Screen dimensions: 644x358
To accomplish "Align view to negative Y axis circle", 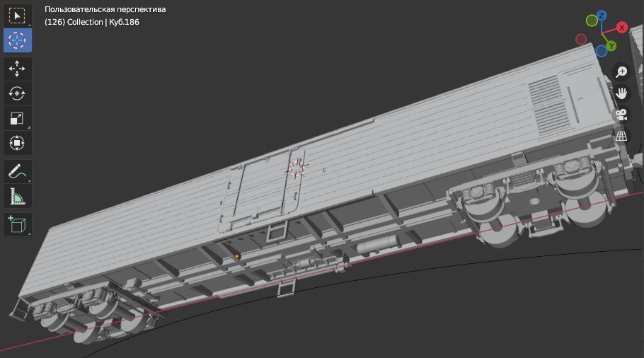I will point(592,21).
